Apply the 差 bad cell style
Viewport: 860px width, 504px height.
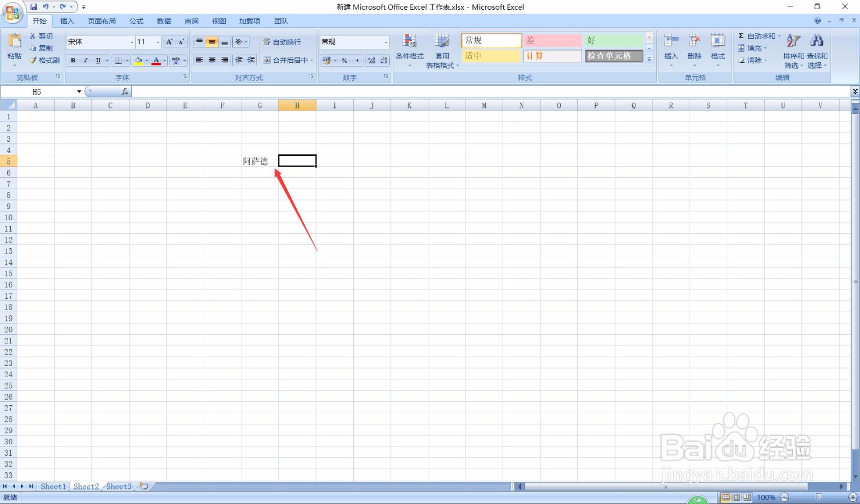click(x=553, y=40)
